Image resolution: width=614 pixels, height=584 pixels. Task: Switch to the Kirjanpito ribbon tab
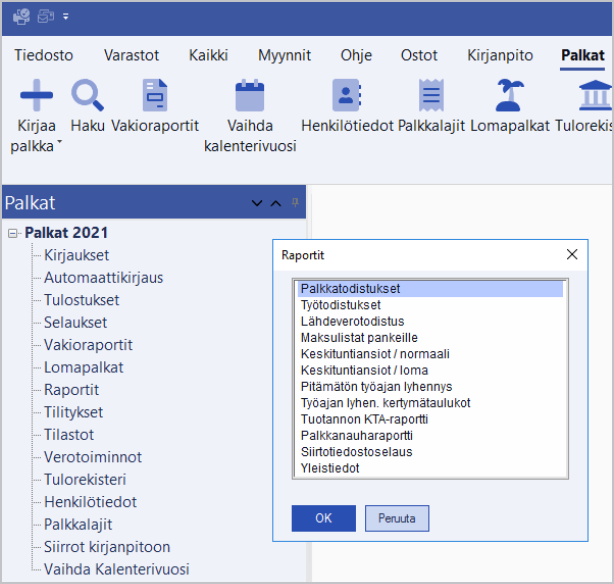pyautogui.click(x=500, y=56)
